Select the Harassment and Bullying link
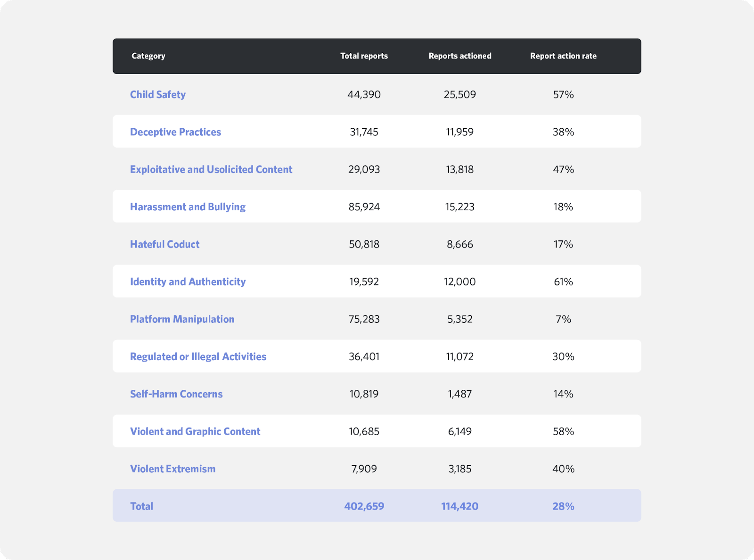754x560 pixels. point(188,207)
